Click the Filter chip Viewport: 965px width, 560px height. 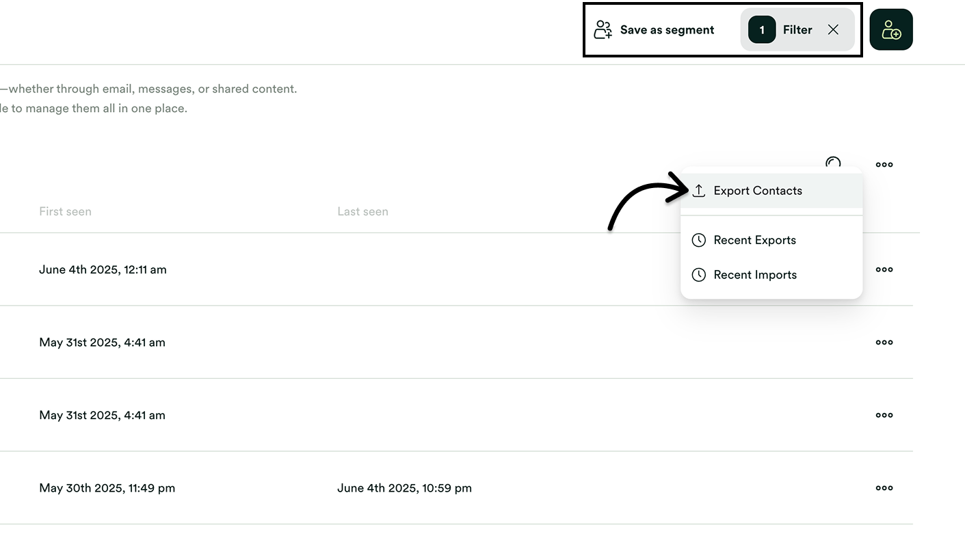[797, 29]
